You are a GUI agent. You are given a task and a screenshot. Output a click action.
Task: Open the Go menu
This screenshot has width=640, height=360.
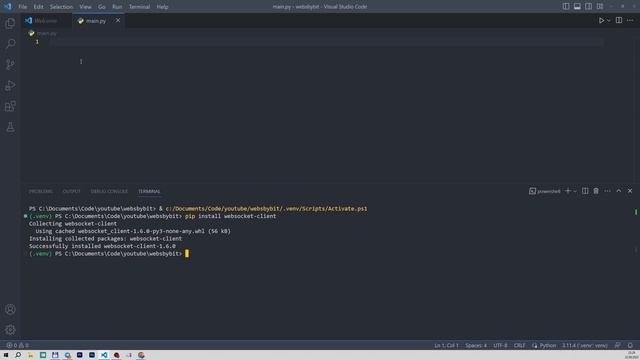[102, 7]
